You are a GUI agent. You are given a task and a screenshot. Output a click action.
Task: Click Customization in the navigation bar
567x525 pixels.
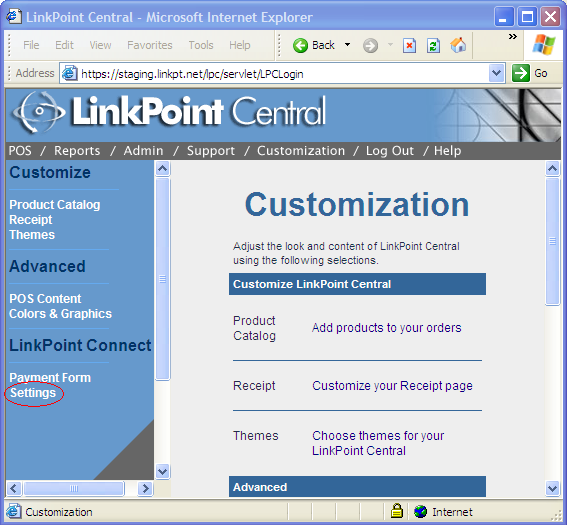click(301, 151)
